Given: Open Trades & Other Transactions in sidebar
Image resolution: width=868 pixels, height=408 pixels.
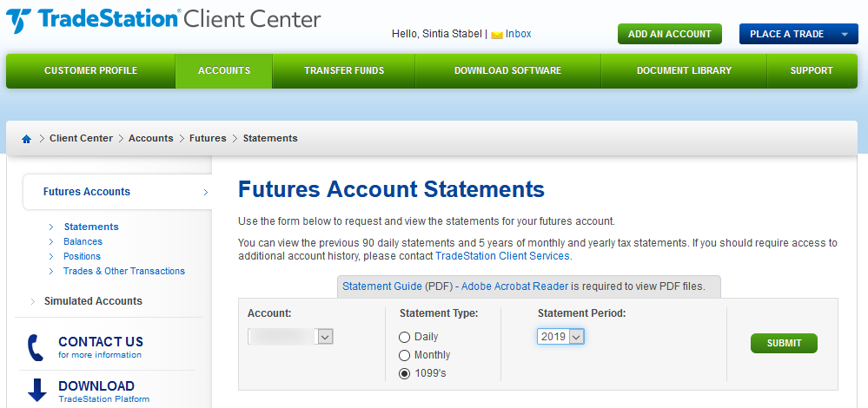Looking at the screenshot, I should [x=124, y=272].
